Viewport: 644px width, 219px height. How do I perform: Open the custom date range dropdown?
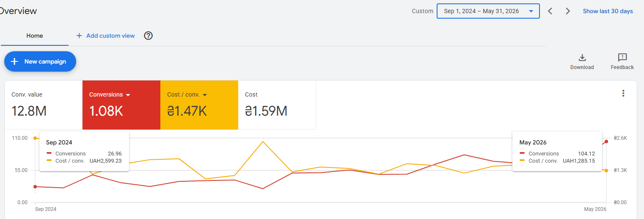click(x=488, y=11)
